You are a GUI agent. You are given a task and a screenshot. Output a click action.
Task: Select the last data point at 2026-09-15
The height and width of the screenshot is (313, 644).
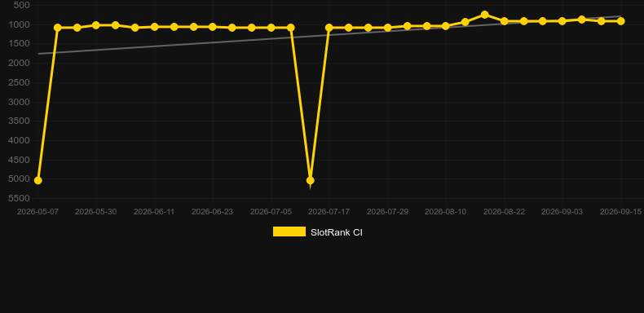(x=620, y=21)
